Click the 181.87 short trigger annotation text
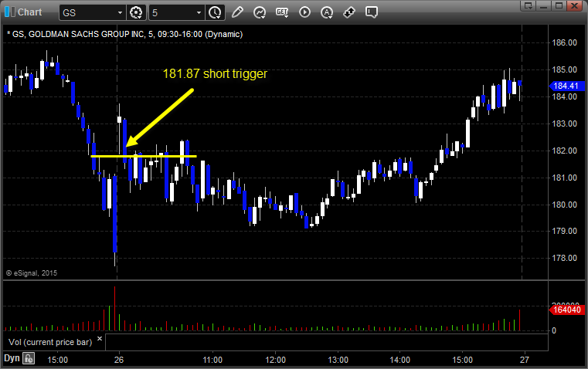Screen dimensions: 588x369 click(215, 74)
